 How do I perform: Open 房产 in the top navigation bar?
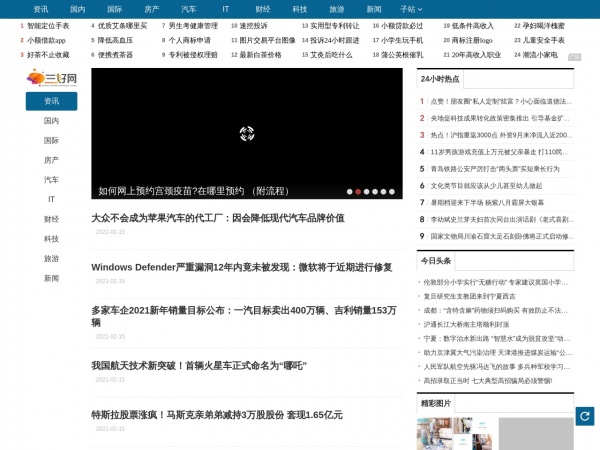(x=152, y=9)
